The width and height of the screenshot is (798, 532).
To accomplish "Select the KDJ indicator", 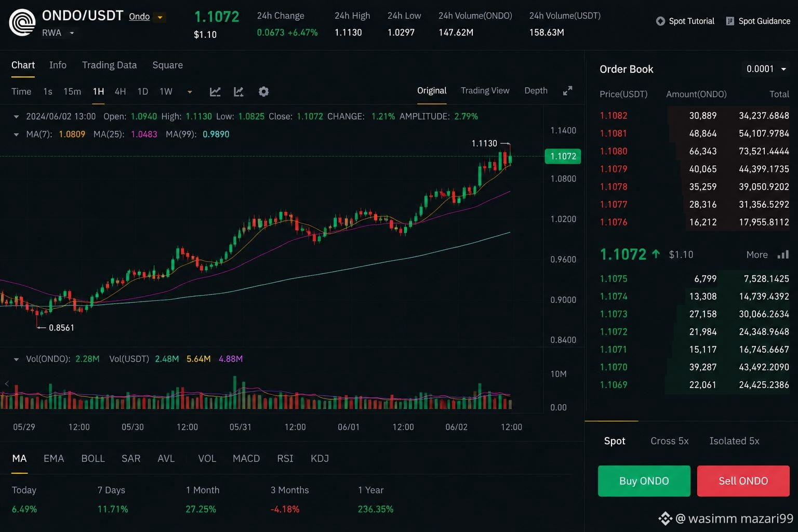I will pyautogui.click(x=320, y=458).
